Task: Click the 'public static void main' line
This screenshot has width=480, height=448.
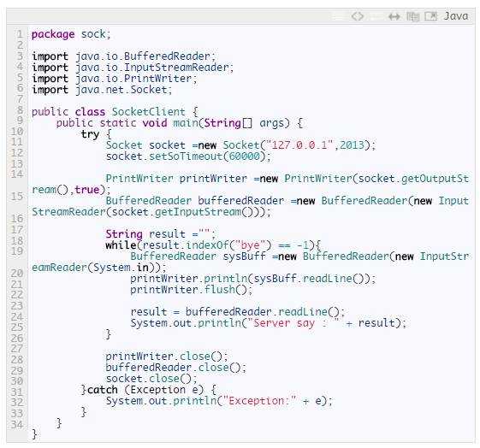Action: click(x=180, y=123)
